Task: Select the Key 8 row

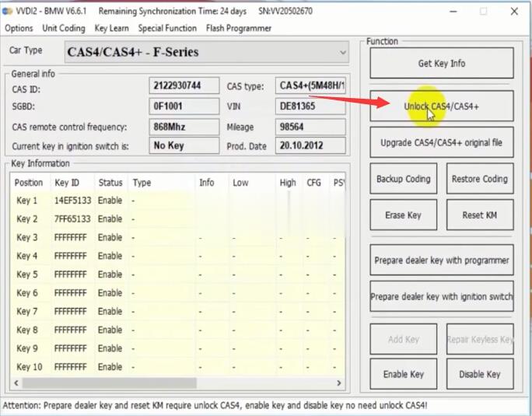Action: (x=178, y=330)
